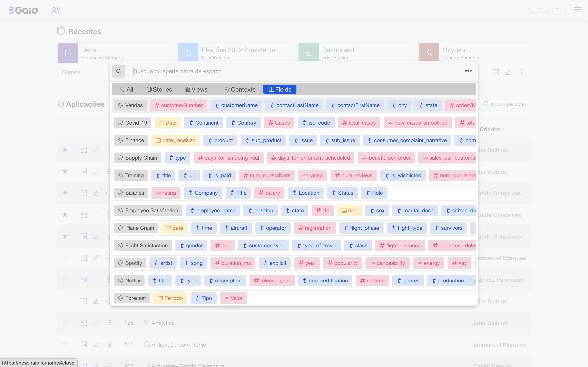Click the magnifier search icon

(119, 71)
